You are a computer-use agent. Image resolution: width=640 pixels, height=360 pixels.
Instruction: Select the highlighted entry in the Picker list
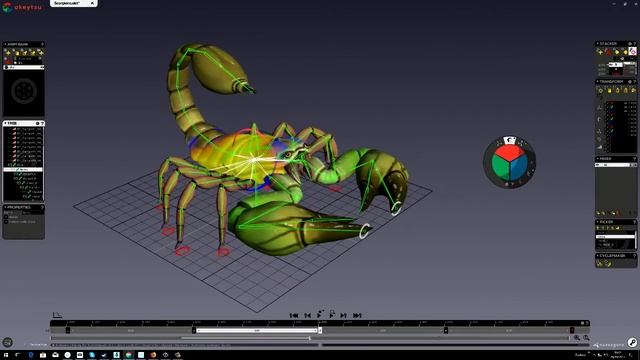(x=615, y=236)
